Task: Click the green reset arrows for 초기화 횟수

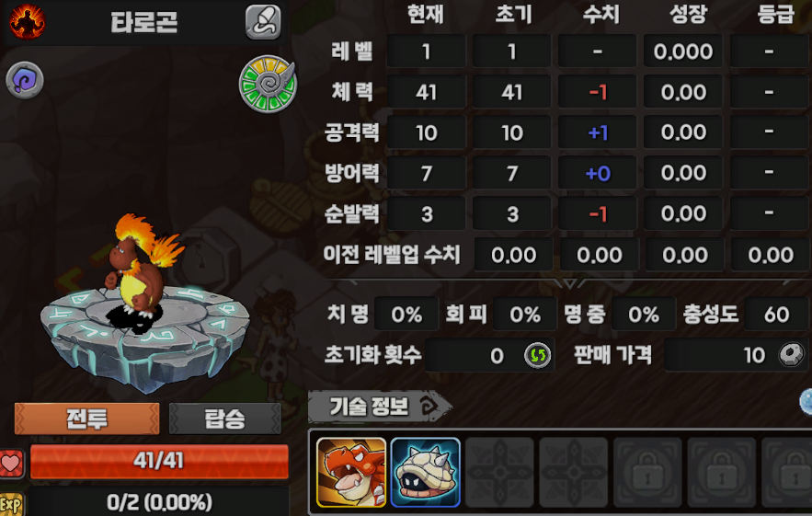Action: pos(538,355)
